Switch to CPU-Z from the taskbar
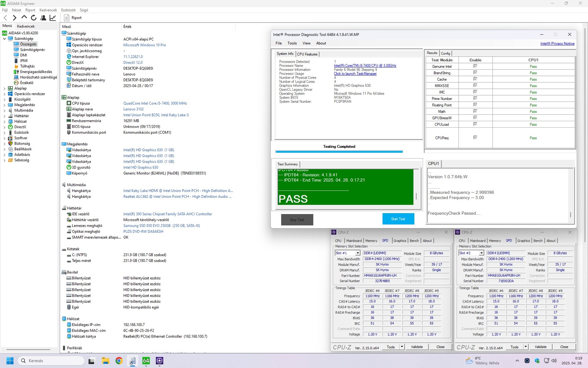Viewport: 588px width, 368px height. pos(160,361)
